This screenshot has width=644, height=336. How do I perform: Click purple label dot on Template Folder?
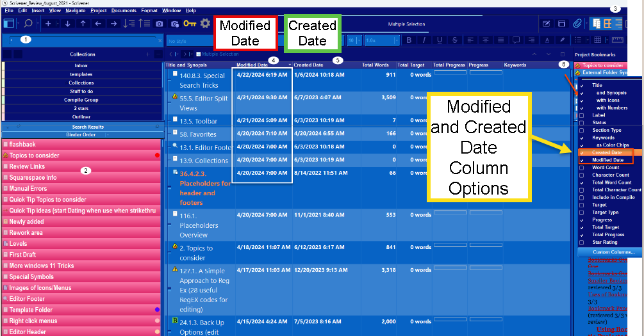point(157,310)
